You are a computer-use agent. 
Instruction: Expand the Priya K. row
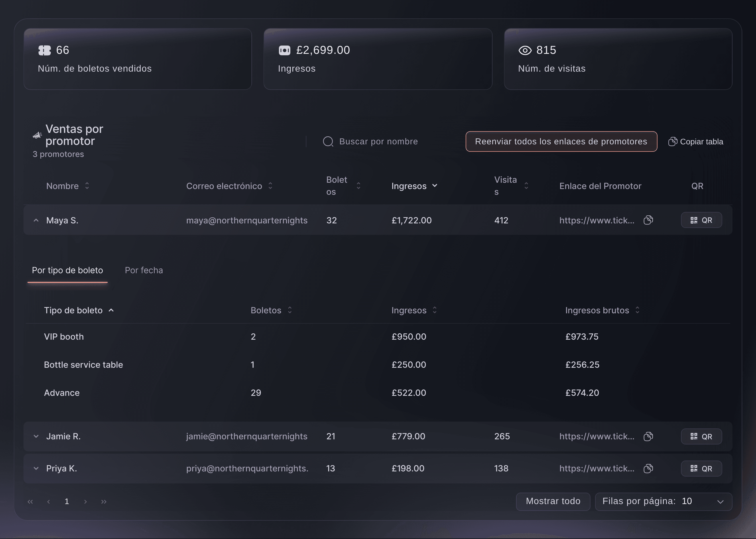click(36, 468)
